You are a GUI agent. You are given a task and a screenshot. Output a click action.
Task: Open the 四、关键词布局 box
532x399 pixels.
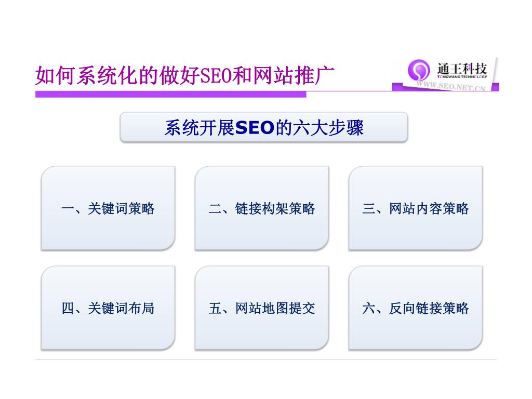(108, 308)
